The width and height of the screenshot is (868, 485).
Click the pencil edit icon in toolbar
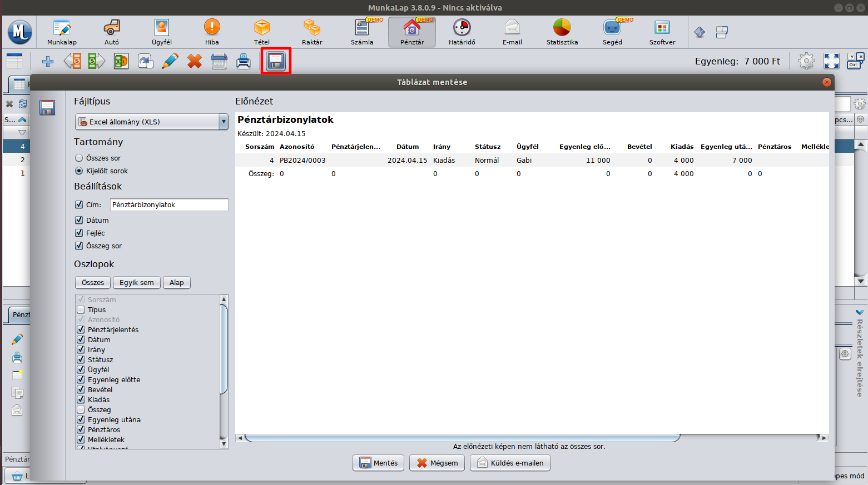(x=170, y=61)
